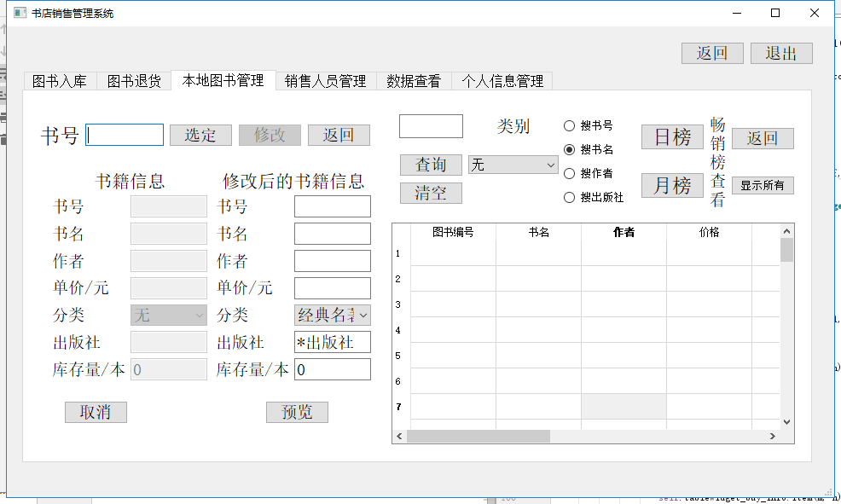
Task: Click the 图书编号 column header
Action: [453, 232]
